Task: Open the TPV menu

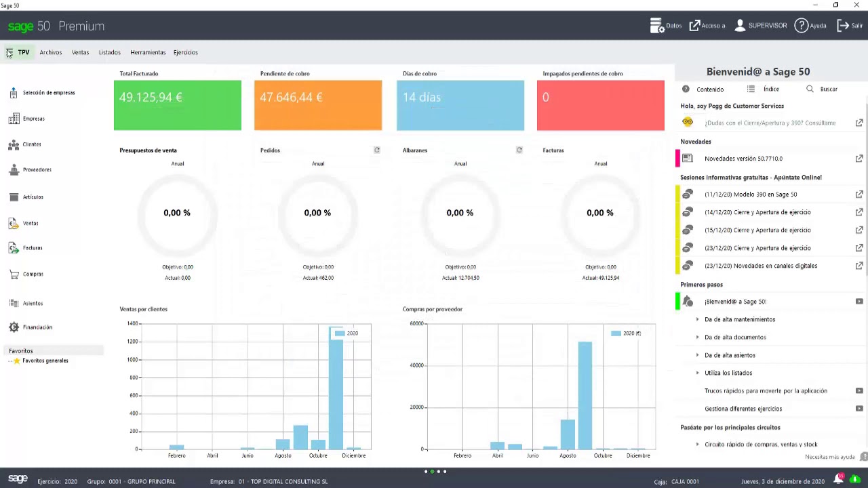Action: [x=24, y=52]
